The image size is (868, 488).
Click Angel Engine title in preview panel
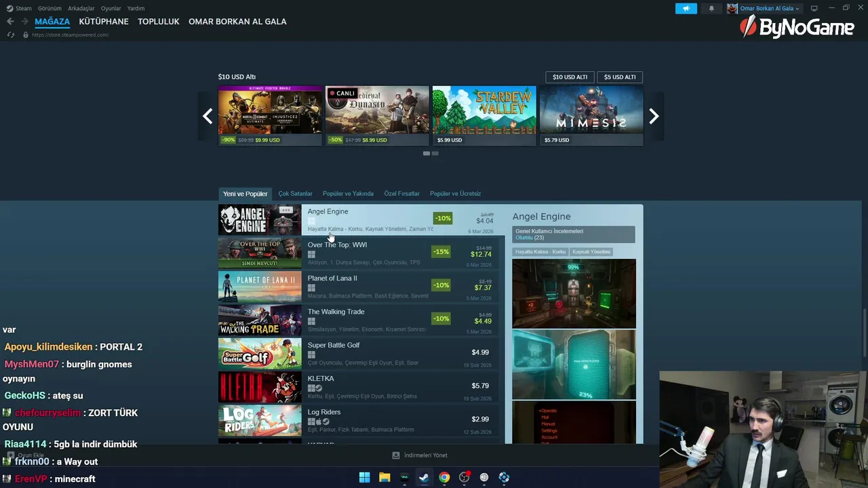[542, 216]
